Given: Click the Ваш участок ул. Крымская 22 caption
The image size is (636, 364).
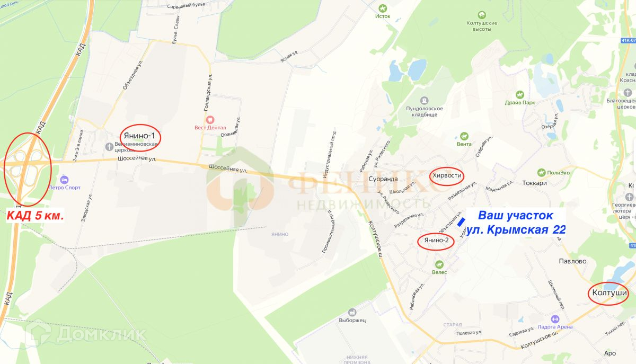Looking at the screenshot, I should (x=516, y=223).
